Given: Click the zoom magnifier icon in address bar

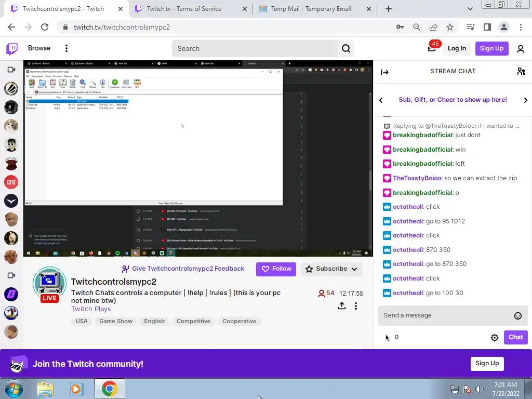Looking at the screenshot, I should 416,27.
